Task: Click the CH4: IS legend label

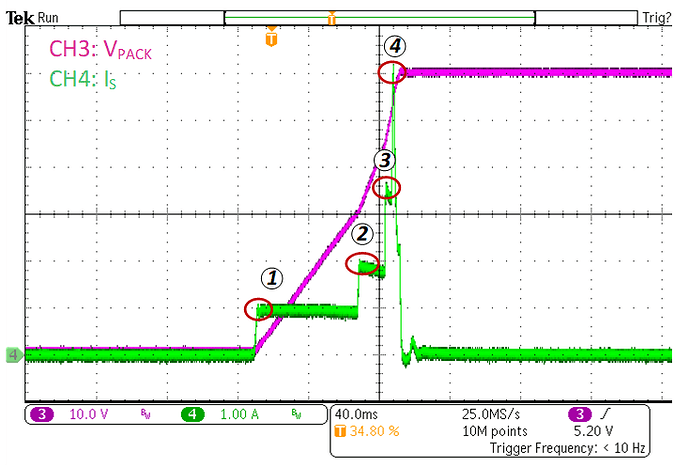Action: pos(83,80)
